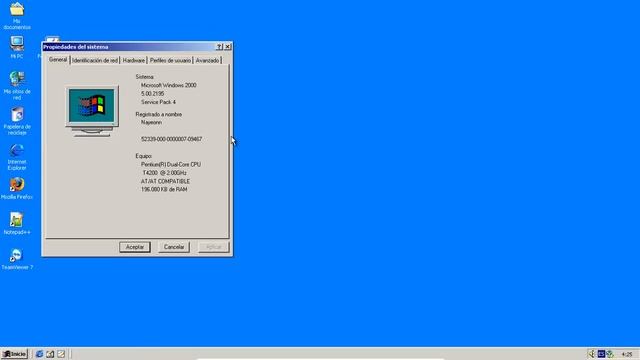Open the ES language indicator in tray

click(601, 354)
